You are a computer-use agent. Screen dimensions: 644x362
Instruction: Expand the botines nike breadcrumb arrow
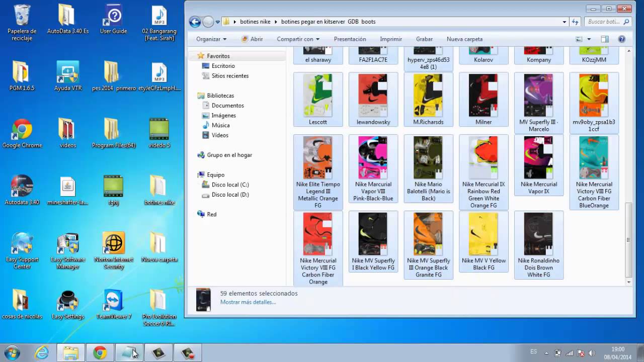tap(277, 22)
